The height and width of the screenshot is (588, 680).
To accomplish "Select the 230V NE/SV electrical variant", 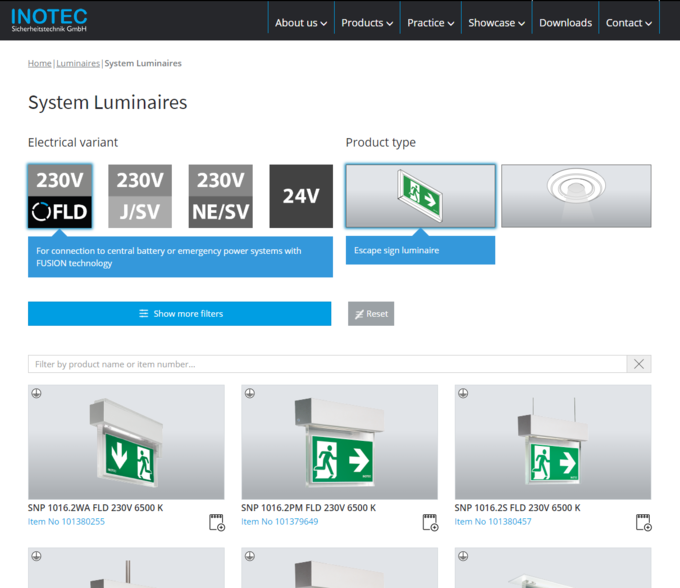I will point(221,196).
